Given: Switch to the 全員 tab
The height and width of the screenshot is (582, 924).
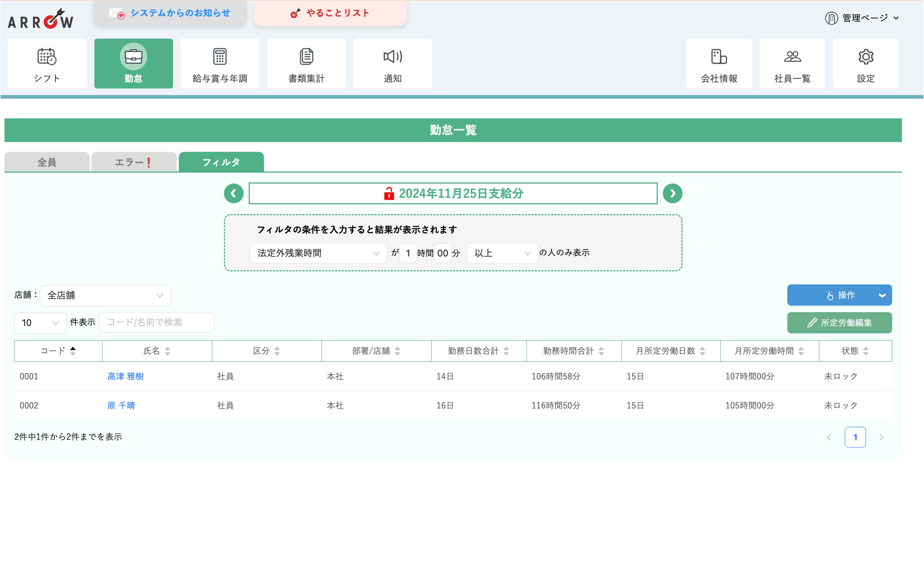Looking at the screenshot, I should click(47, 162).
